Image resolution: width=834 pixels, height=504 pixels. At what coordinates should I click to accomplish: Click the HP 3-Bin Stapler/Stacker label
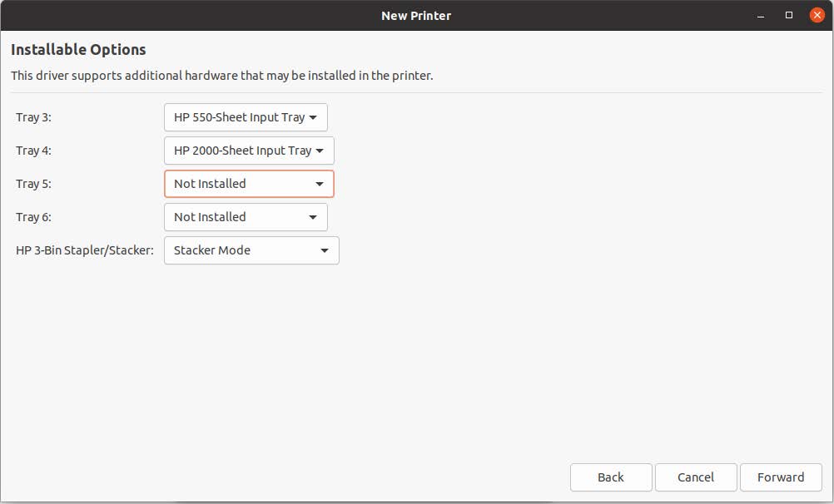pyautogui.click(x=85, y=250)
